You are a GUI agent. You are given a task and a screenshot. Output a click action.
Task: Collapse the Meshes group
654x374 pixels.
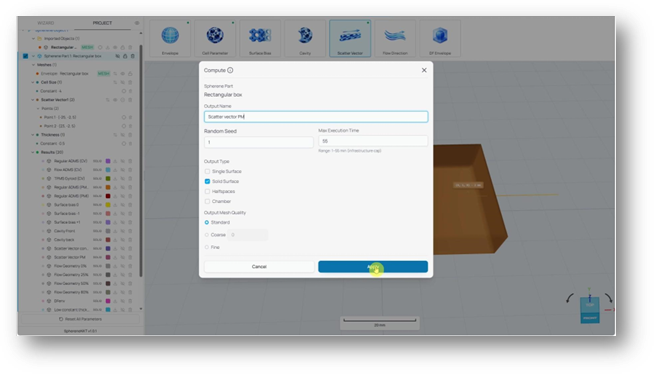point(33,65)
